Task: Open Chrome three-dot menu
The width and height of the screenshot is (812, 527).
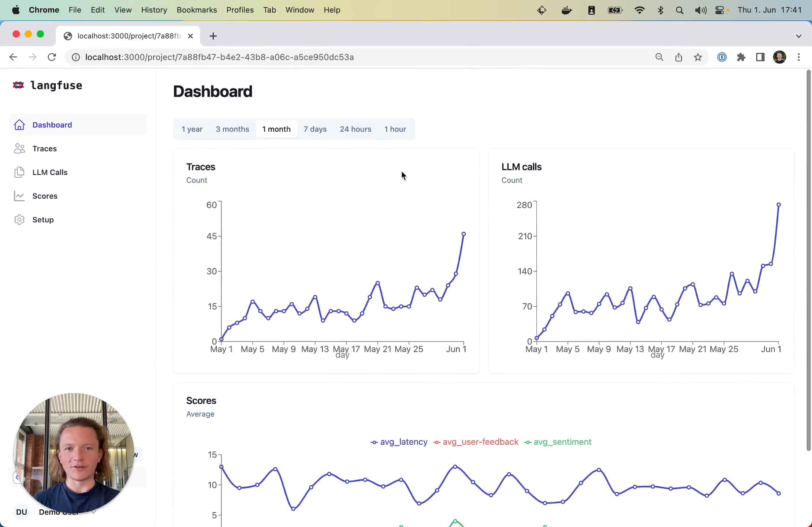Action: (x=798, y=57)
